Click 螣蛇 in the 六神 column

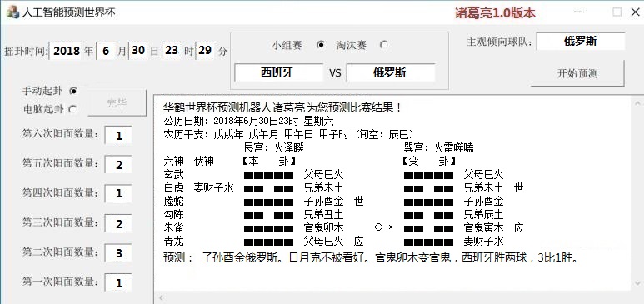coord(173,201)
